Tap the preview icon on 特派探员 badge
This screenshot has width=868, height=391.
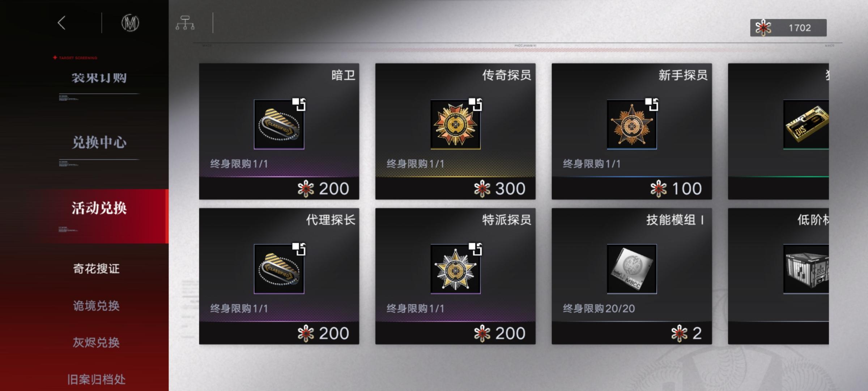pyautogui.click(x=476, y=249)
